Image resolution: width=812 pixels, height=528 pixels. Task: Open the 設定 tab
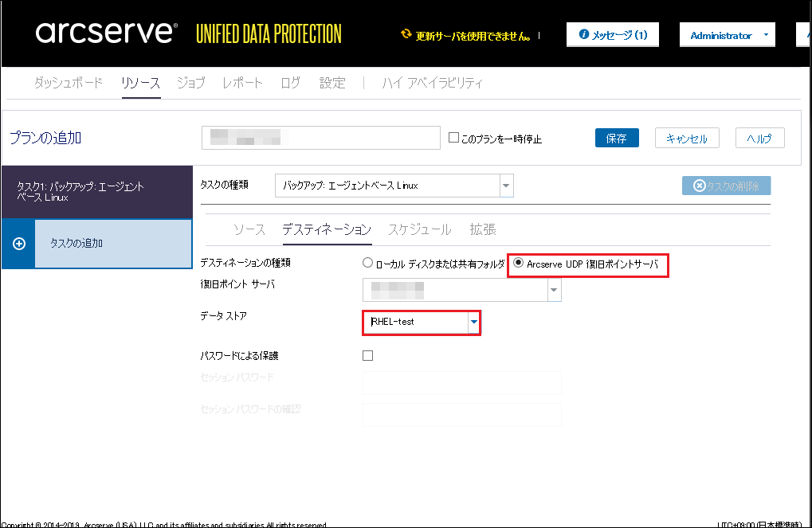(x=332, y=83)
